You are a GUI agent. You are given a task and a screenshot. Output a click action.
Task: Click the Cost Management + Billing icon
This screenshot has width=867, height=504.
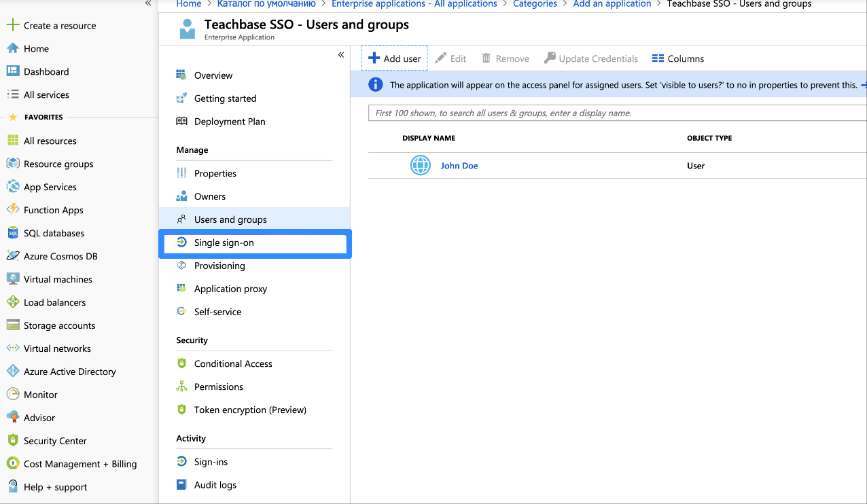12,464
